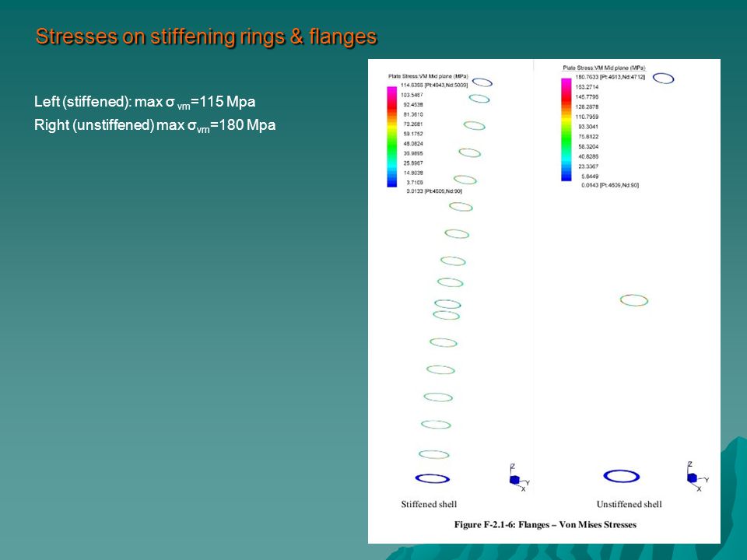Click the rainbow color scale of the stiffened legend
Screen dimensions: 747x560
tap(391, 137)
